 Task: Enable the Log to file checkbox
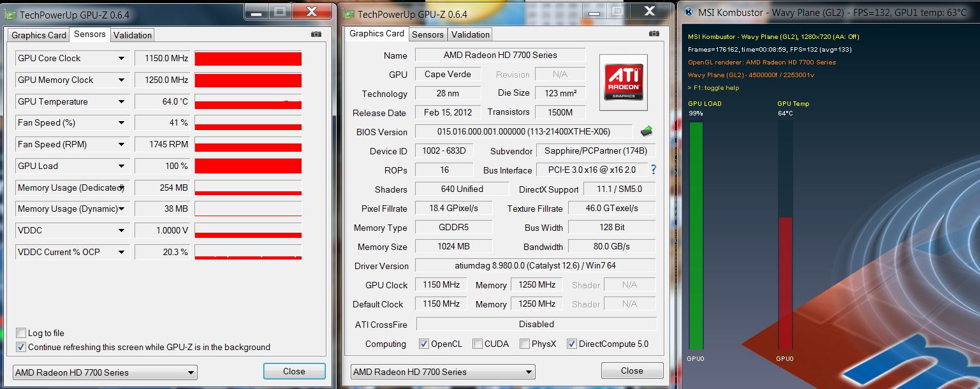(x=21, y=333)
